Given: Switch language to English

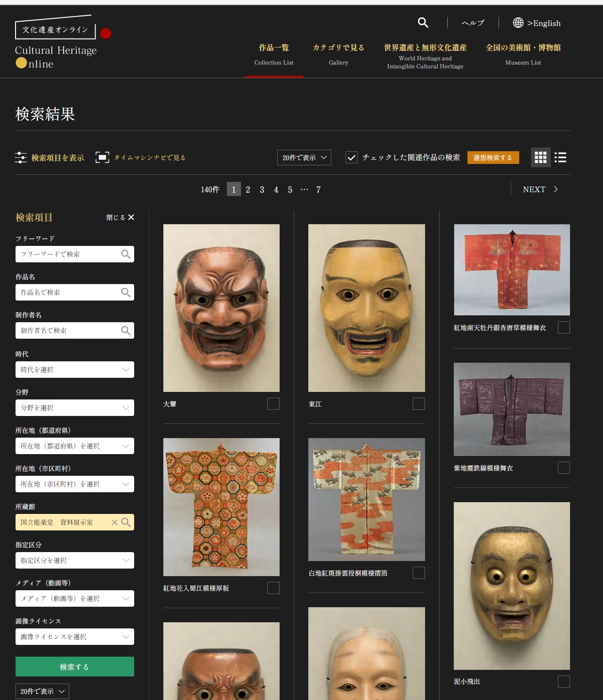Looking at the screenshot, I should tap(544, 23).
